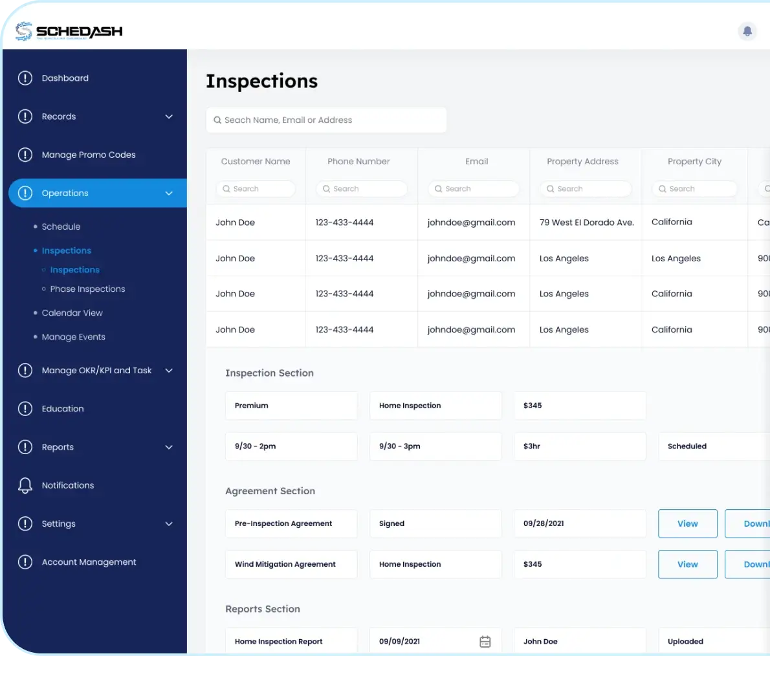Open the notification bell in header
The width and height of the screenshot is (770, 700).
click(747, 32)
